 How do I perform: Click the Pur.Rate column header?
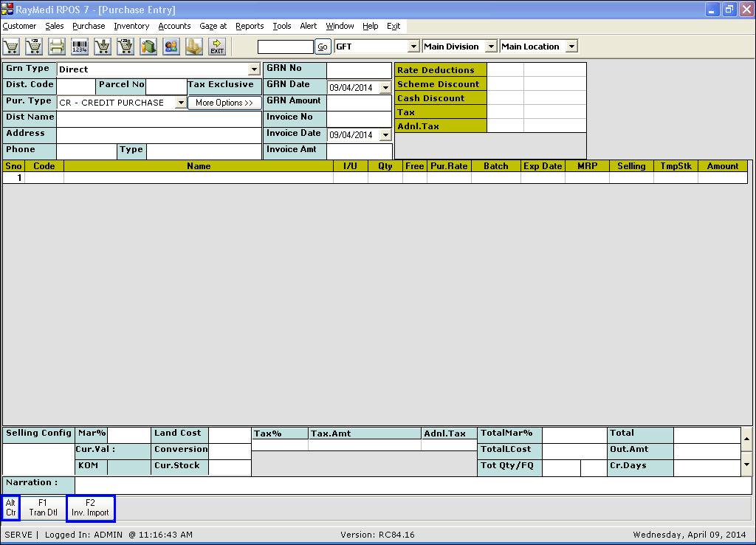(449, 166)
